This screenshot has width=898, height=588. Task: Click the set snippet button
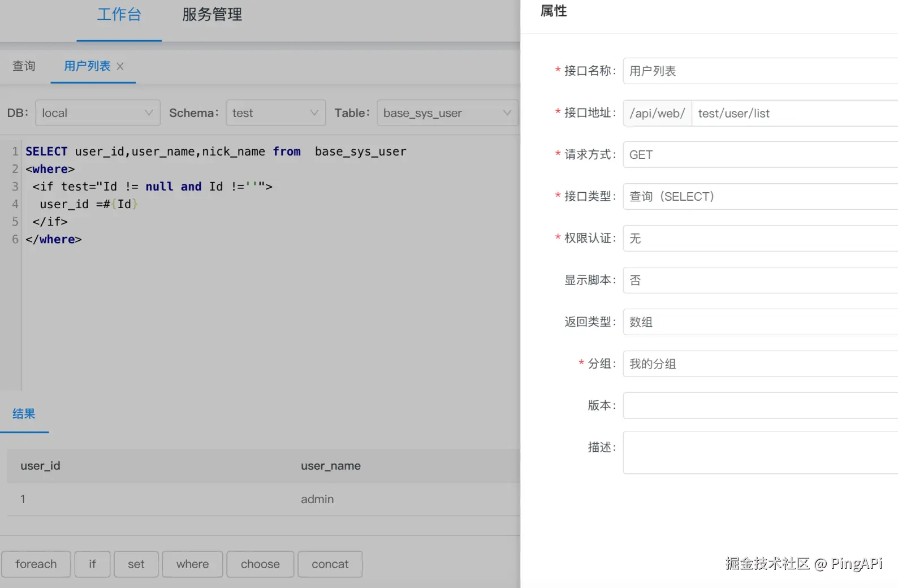[x=136, y=564]
